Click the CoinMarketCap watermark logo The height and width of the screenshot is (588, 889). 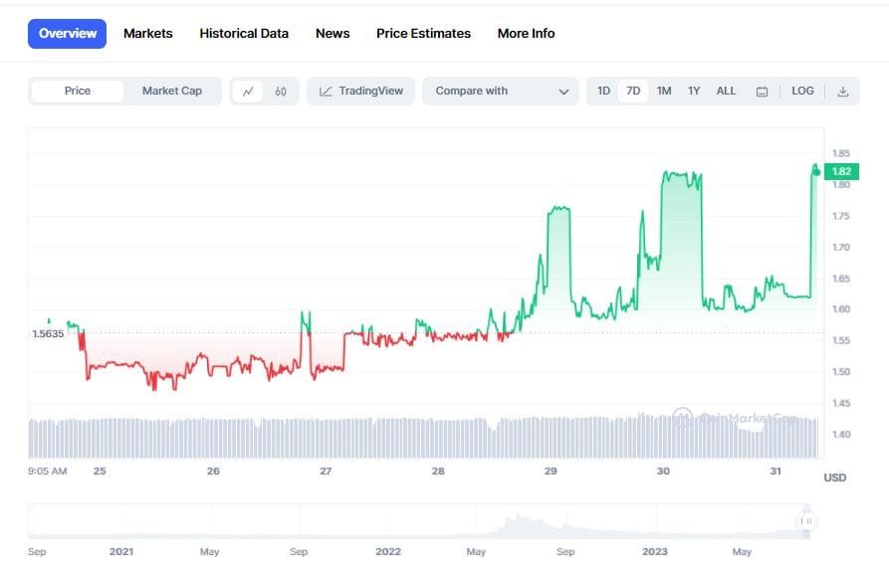point(683,417)
